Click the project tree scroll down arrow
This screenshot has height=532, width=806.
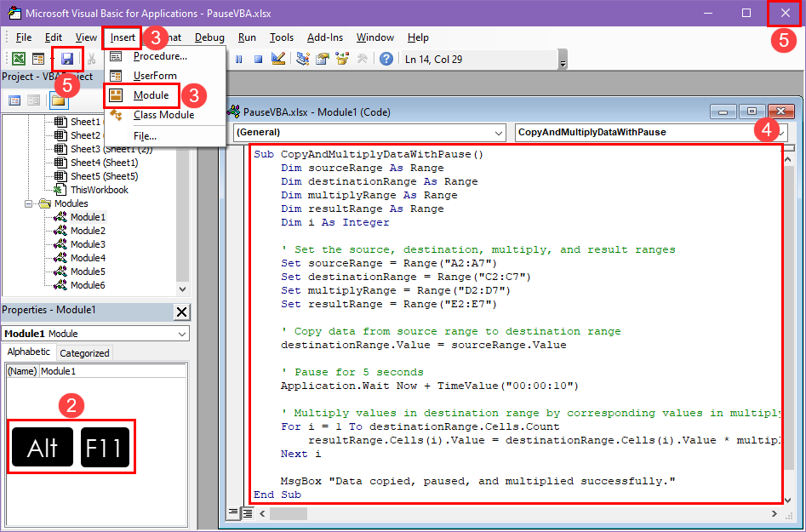point(182,289)
